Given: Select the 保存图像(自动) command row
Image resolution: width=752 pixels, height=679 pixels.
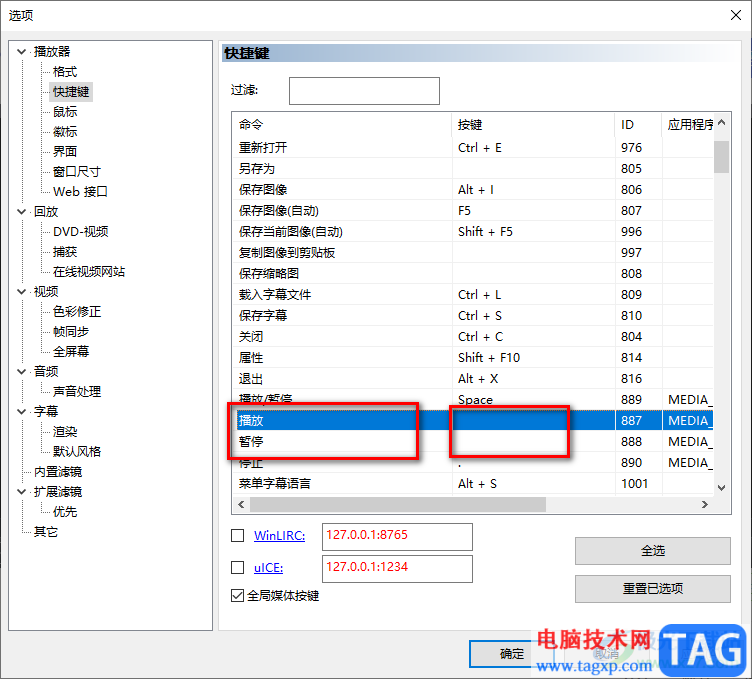Looking at the screenshot, I should (x=472, y=211).
